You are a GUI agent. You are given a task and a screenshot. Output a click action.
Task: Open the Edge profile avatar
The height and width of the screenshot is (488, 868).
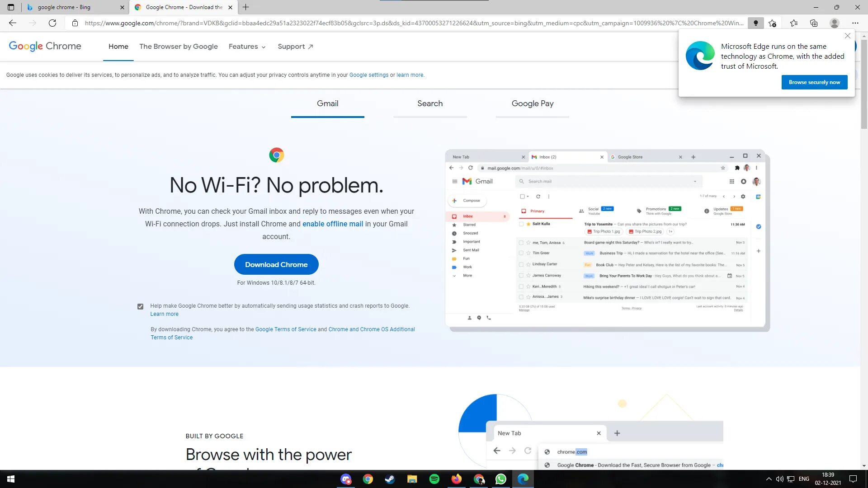(x=835, y=23)
